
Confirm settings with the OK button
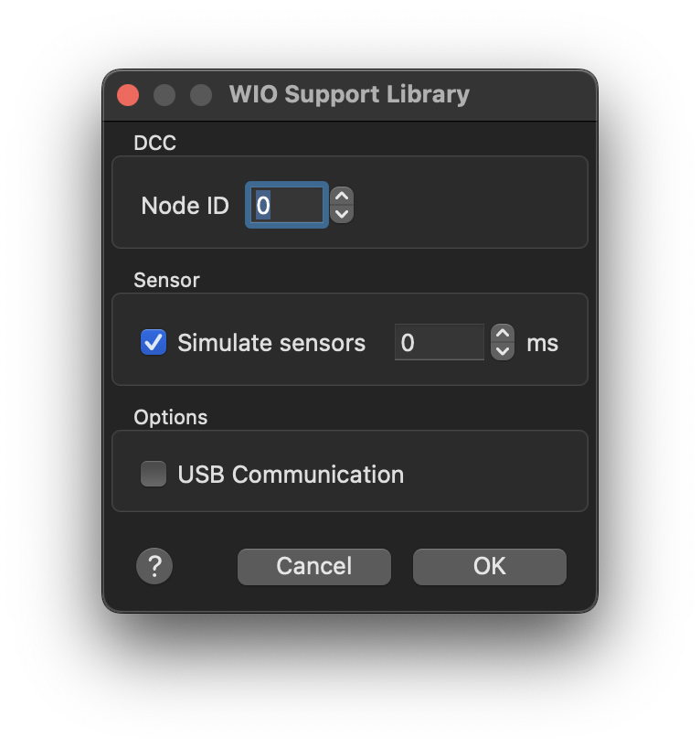[x=489, y=567]
